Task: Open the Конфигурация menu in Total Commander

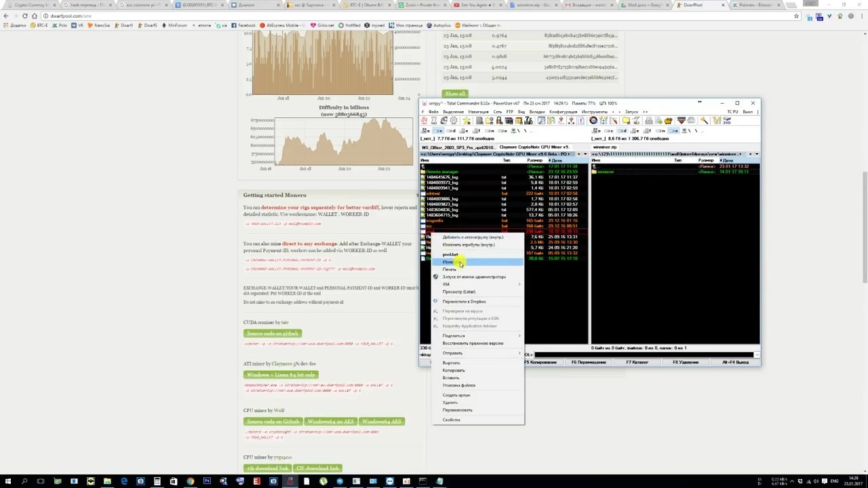Action: click(563, 112)
